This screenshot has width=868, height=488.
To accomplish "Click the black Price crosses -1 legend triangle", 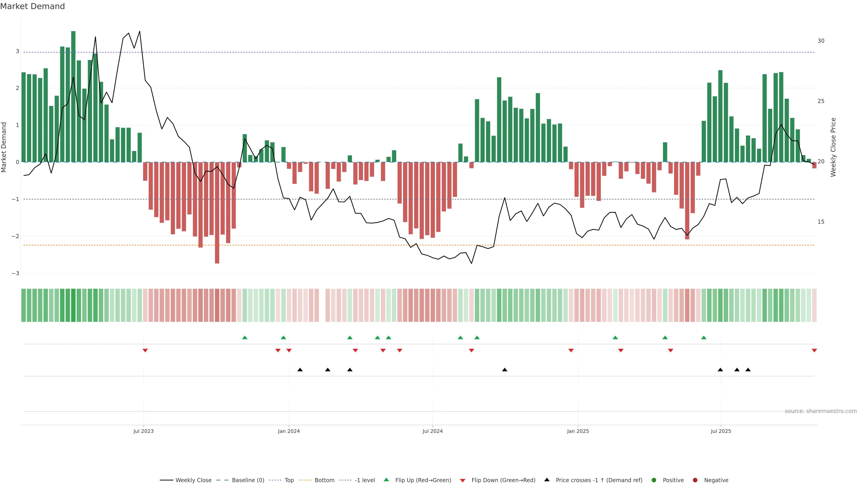I will click(547, 480).
